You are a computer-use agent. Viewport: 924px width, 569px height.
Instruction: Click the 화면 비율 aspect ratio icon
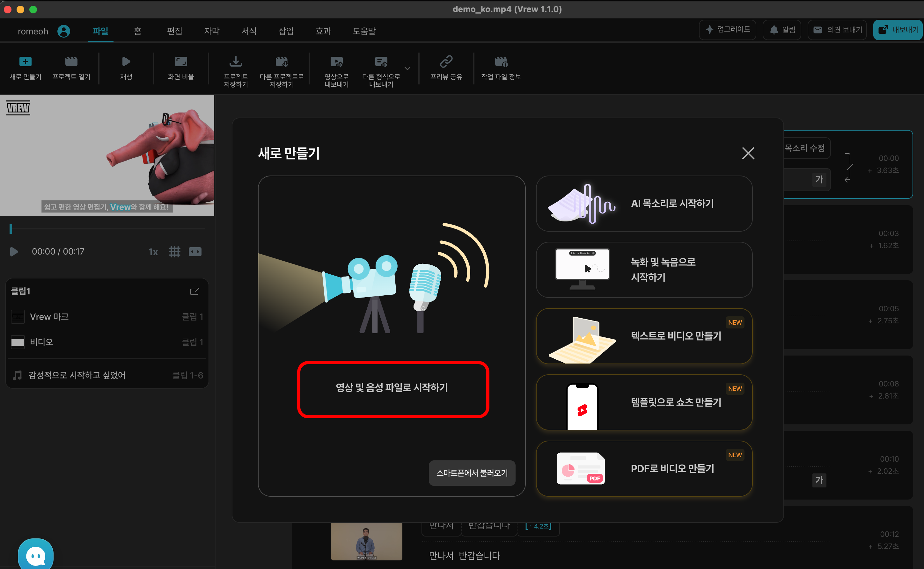181,62
